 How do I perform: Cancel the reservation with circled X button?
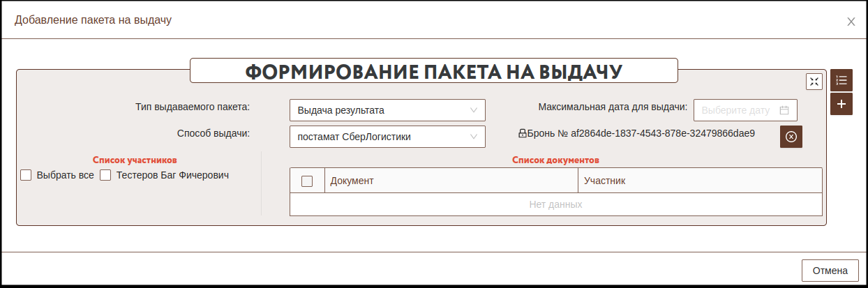coord(791,137)
